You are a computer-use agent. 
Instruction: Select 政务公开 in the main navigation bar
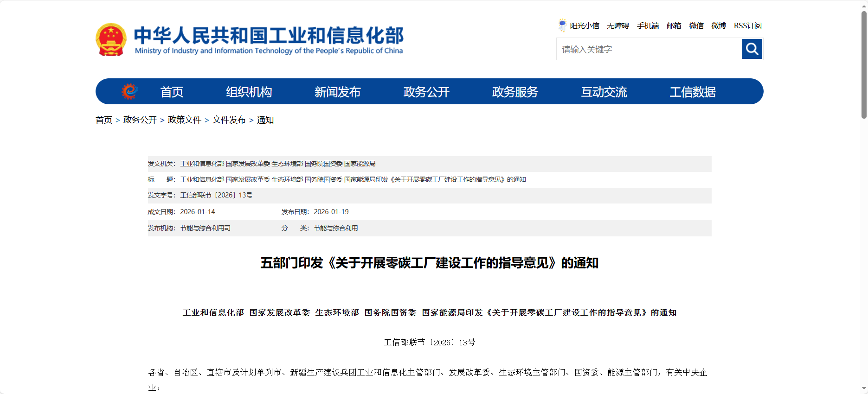426,92
